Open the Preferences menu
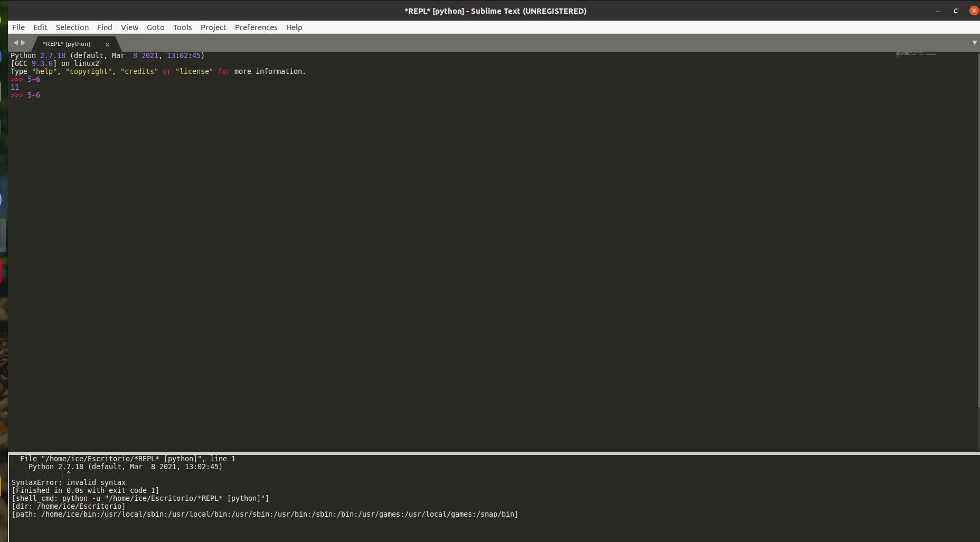 coord(256,27)
